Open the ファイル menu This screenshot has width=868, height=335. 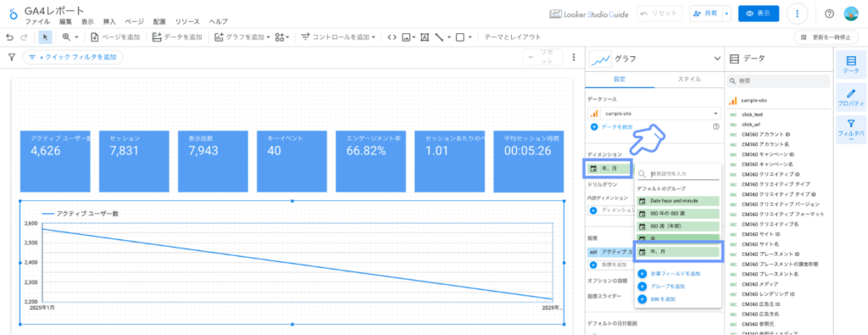[x=37, y=21]
